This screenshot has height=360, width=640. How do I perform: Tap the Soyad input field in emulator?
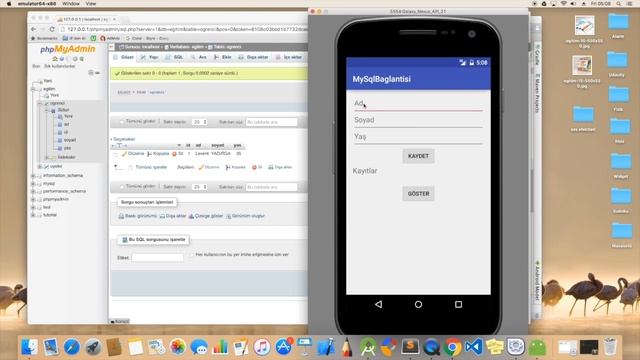coord(418,120)
